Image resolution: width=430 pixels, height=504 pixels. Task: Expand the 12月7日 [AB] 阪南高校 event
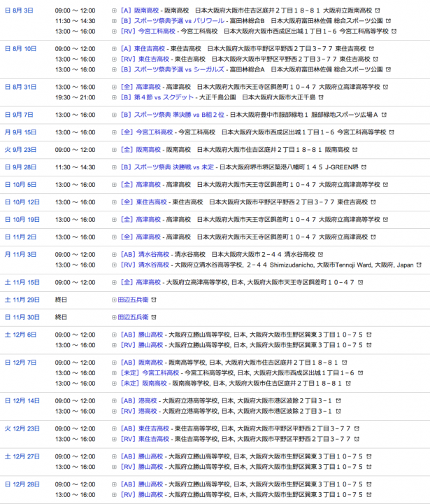tap(114, 363)
